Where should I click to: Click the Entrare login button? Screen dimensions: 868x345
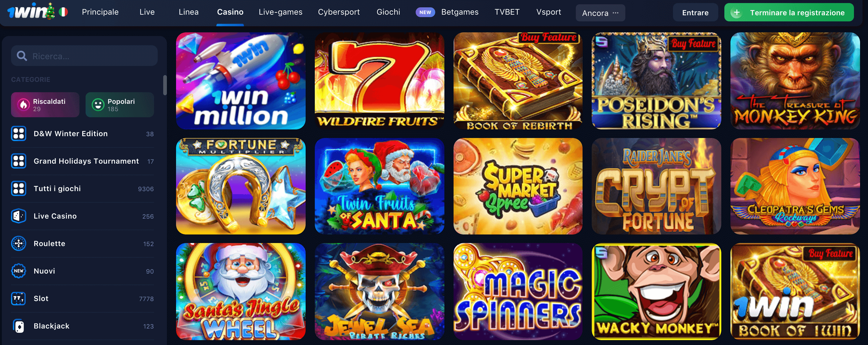pyautogui.click(x=695, y=13)
